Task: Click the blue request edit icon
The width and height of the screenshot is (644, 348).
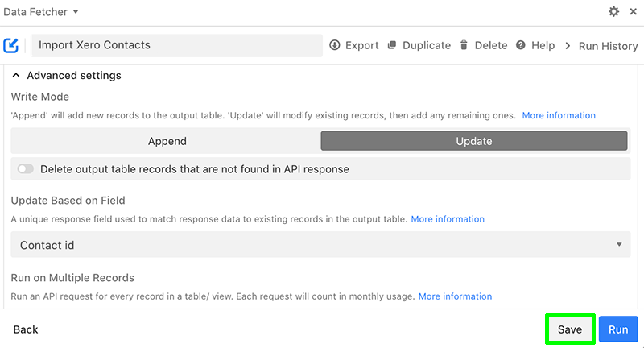Action: click(x=11, y=45)
